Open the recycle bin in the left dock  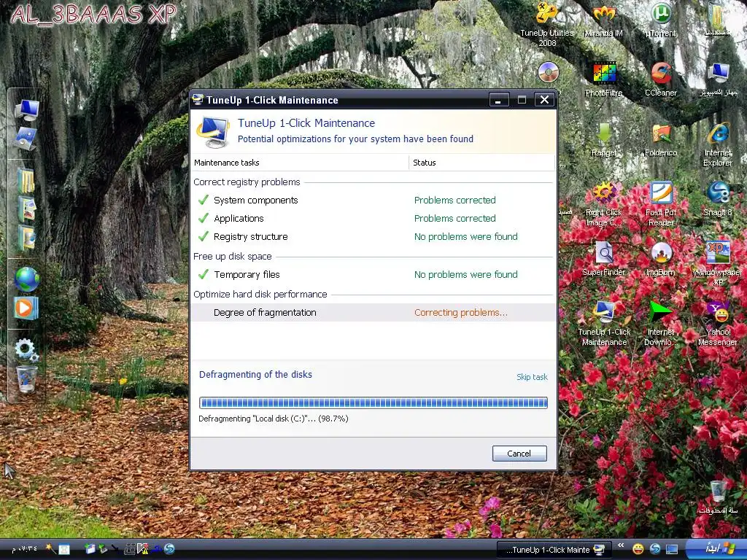coord(27,379)
